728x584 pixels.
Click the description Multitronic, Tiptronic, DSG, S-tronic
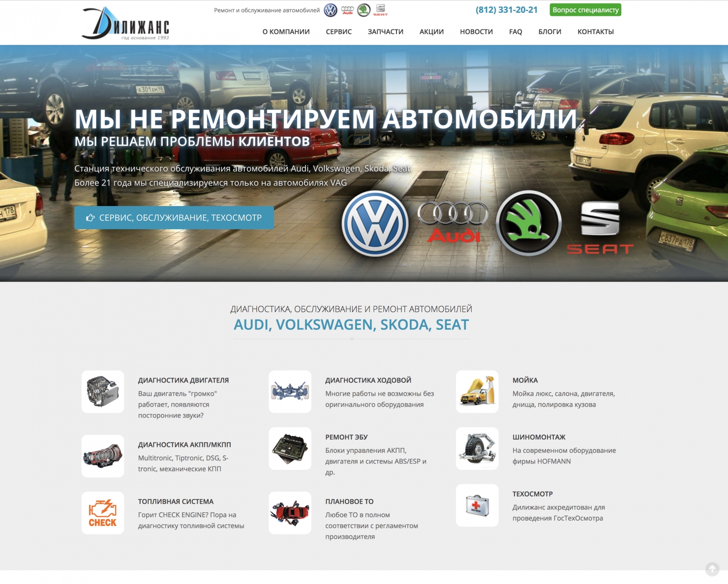[x=183, y=463]
